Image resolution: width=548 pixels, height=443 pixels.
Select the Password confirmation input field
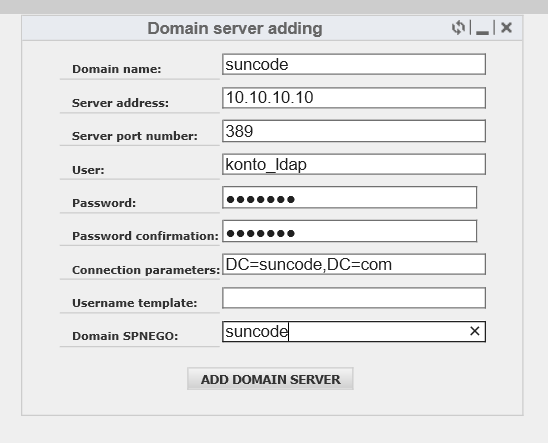coord(349,231)
